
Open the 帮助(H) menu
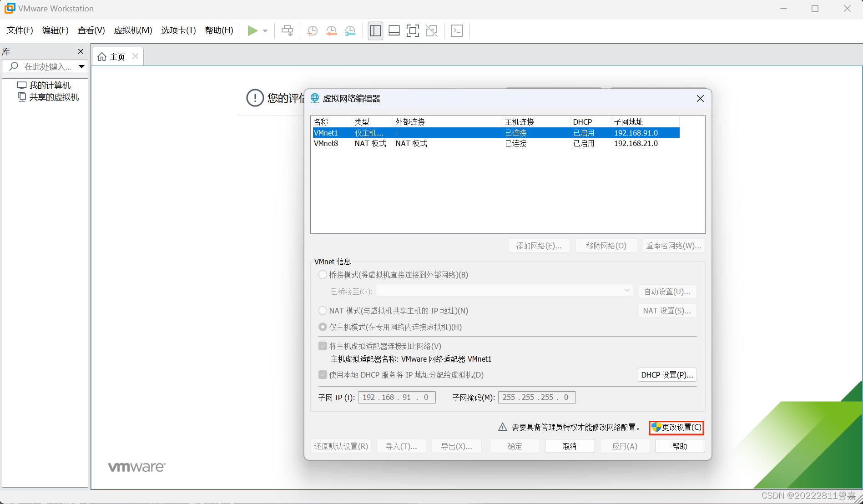(219, 30)
